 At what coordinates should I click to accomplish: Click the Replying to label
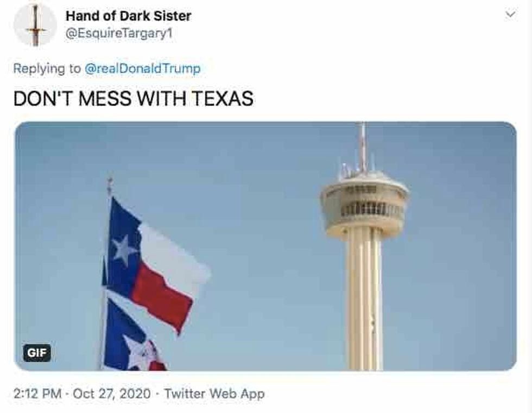[47, 68]
